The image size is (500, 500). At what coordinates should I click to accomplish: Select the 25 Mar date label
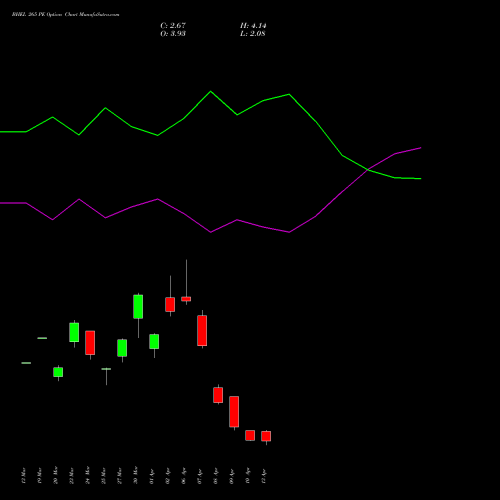click(x=104, y=475)
